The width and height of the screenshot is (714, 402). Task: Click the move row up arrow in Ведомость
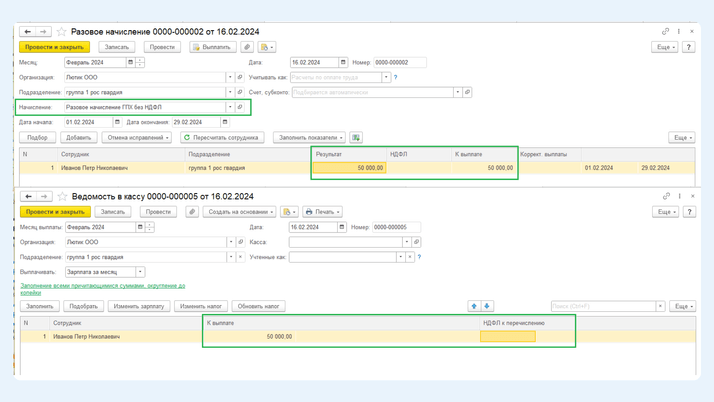[x=474, y=306]
